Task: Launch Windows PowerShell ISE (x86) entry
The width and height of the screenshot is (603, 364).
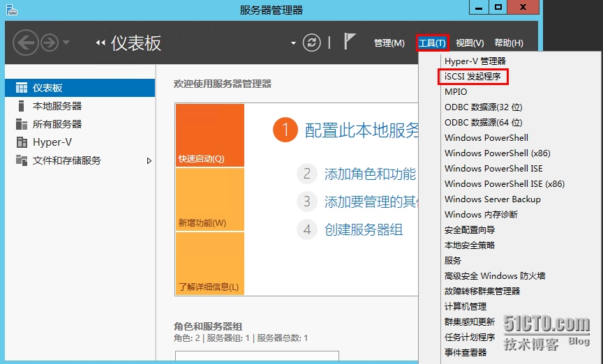Action: point(505,183)
